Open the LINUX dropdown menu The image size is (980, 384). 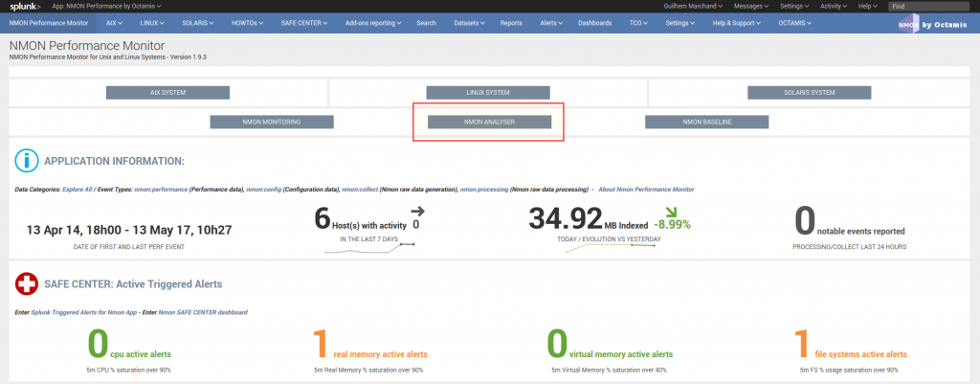pyautogui.click(x=150, y=22)
